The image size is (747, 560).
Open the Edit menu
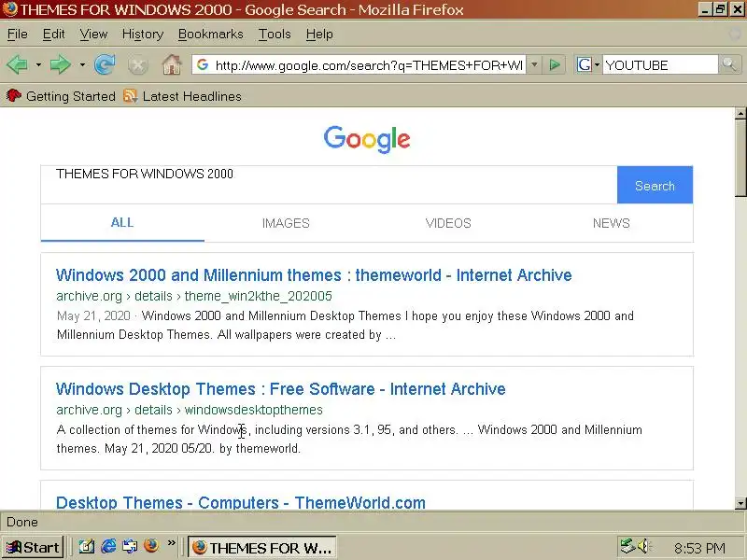(x=54, y=35)
